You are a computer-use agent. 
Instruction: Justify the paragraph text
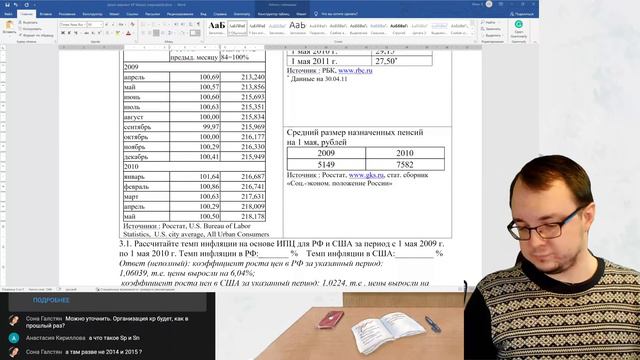point(163,33)
